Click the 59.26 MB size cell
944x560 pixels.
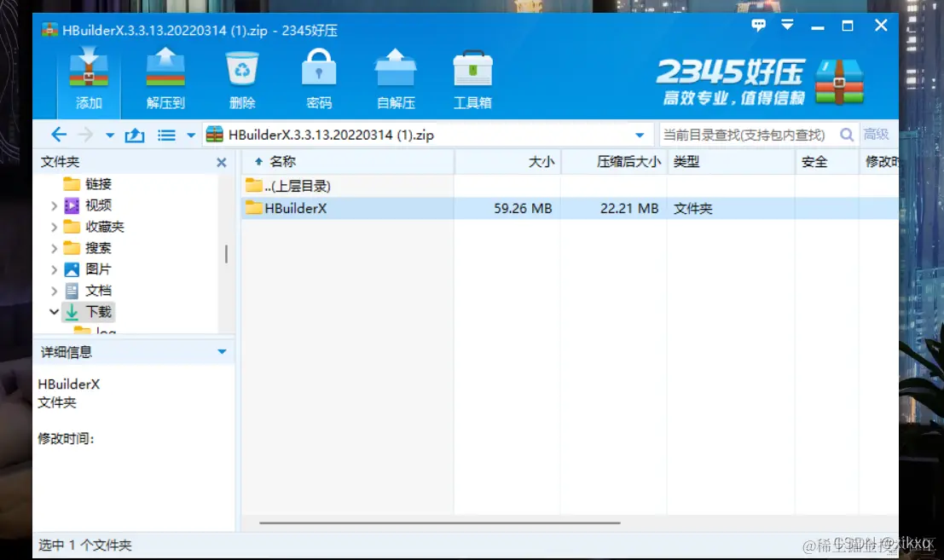(x=523, y=208)
